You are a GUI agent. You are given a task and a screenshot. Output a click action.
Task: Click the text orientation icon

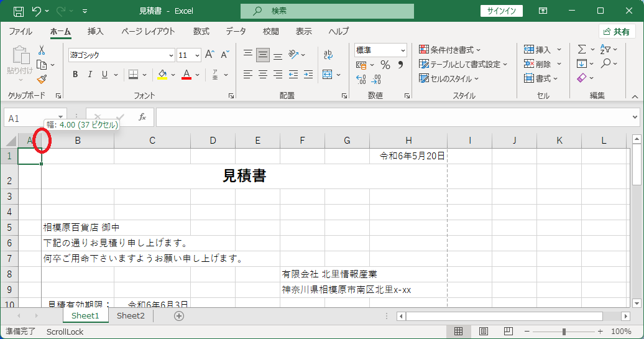[293, 54]
